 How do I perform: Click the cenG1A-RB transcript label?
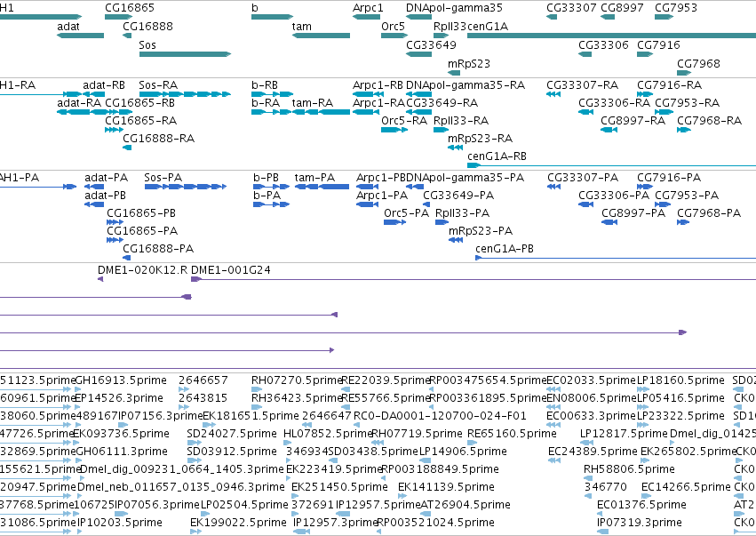(497, 156)
